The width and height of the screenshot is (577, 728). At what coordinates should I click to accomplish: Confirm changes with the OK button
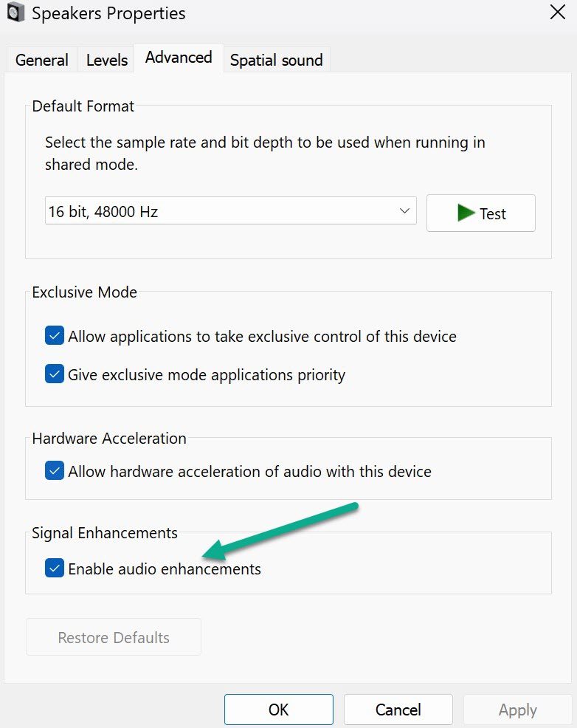point(279,710)
